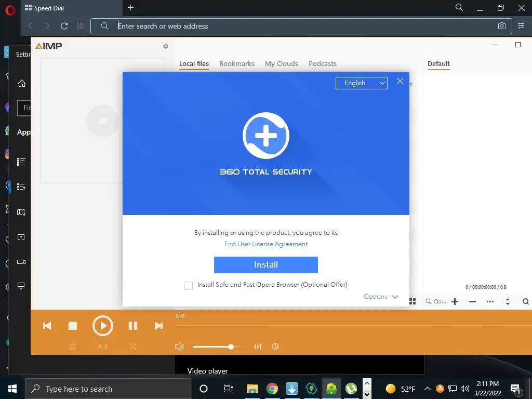Take snapshot with Opera camera icon
This screenshot has height=399, width=532.
pyautogui.click(x=502, y=26)
